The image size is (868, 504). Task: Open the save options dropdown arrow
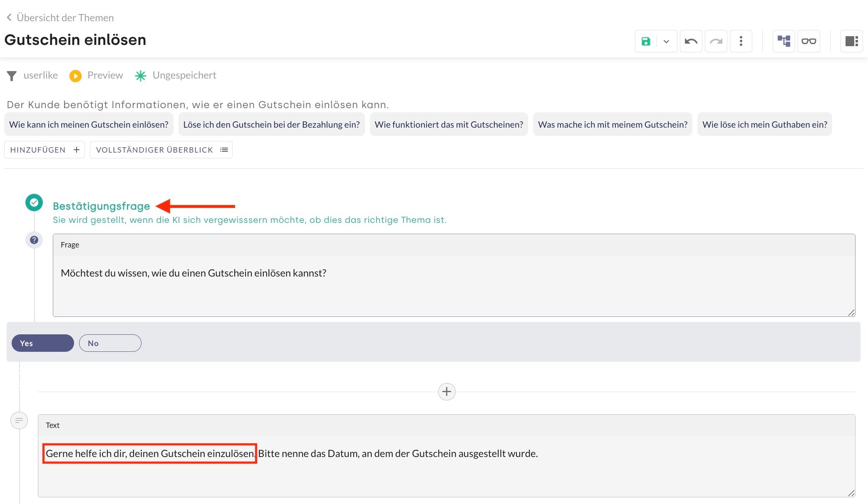[666, 41]
